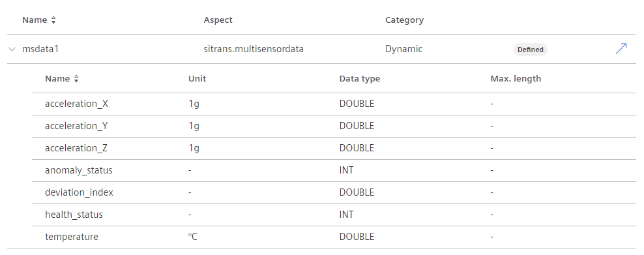Select the acceleration_X variable row
This screenshot has width=644, height=255.
click(334, 104)
